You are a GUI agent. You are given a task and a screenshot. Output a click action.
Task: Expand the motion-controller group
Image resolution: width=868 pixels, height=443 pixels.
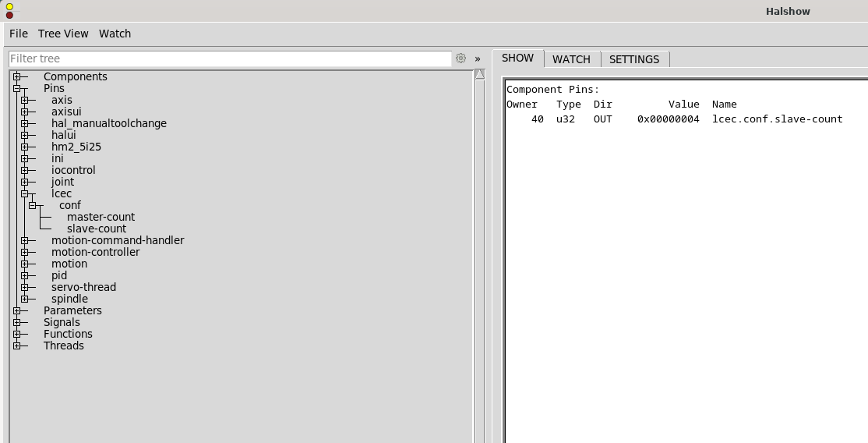(24, 252)
